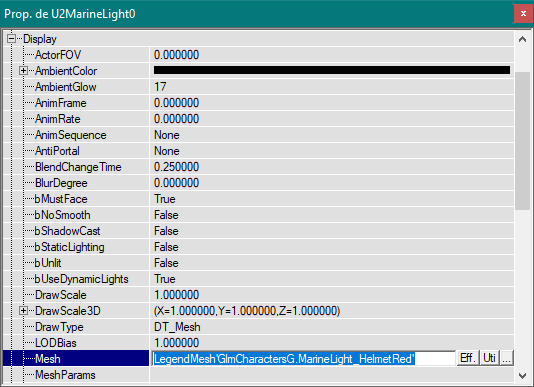Click the Eff. button in Mesh row
The width and height of the screenshot is (534, 387).
pyautogui.click(x=468, y=358)
